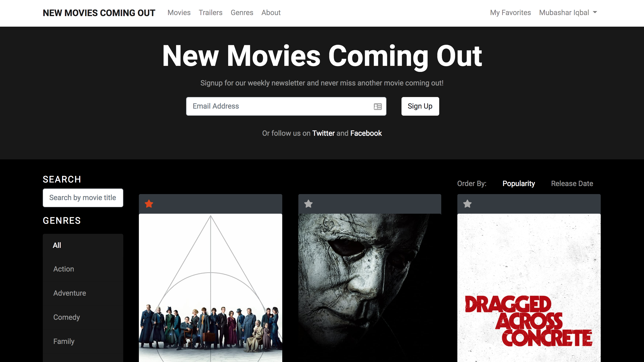
Task: Click the contact card icon in email field
Action: (378, 107)
